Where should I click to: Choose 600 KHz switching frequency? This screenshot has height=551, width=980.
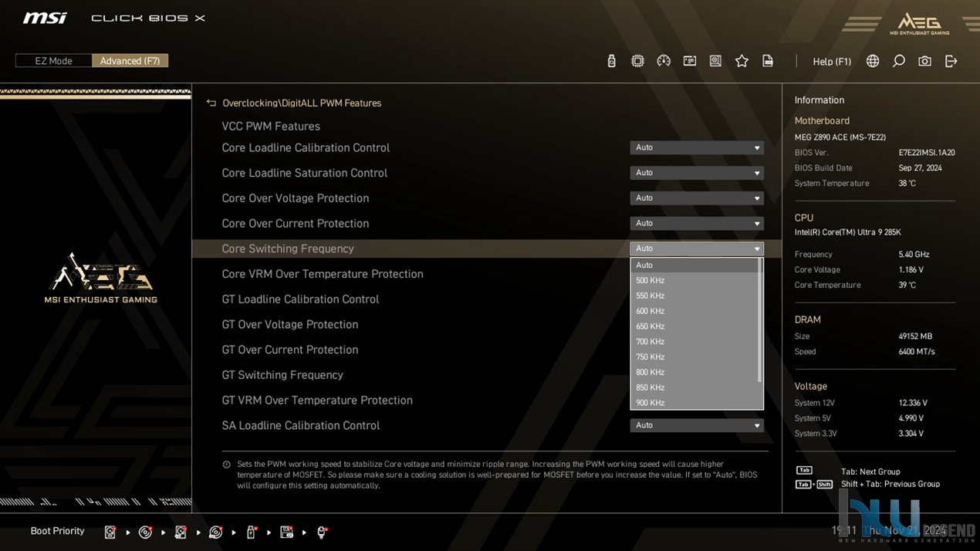[x=694, y=311]
